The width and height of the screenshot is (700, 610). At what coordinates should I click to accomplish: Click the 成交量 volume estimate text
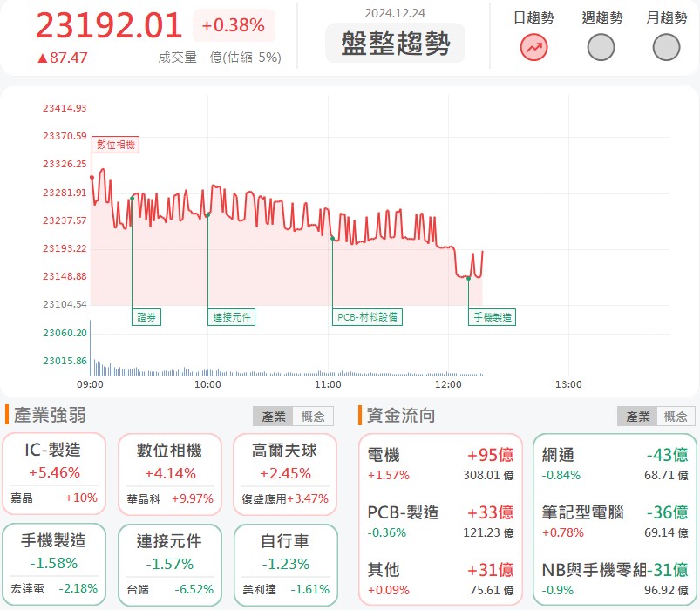220,58
